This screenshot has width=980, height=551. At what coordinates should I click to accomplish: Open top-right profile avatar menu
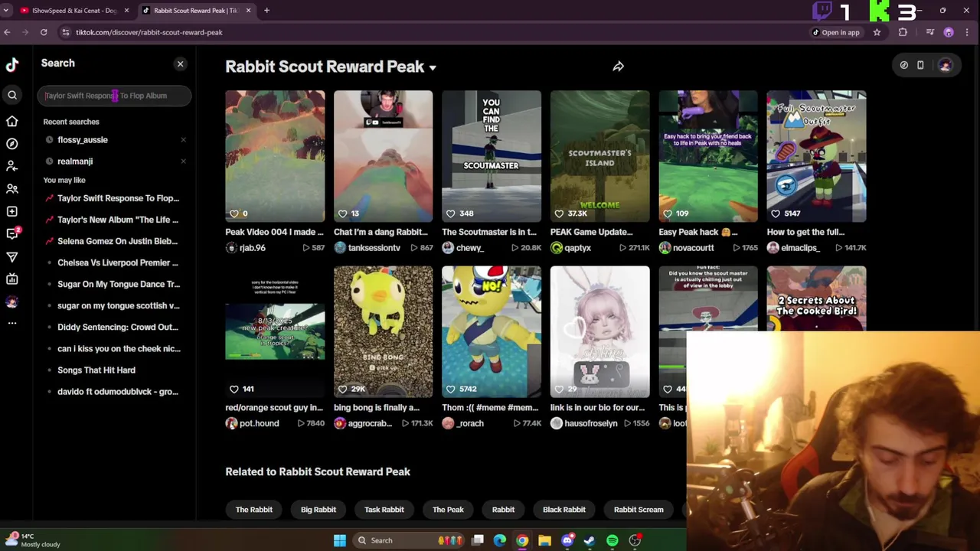coord(945,65)
